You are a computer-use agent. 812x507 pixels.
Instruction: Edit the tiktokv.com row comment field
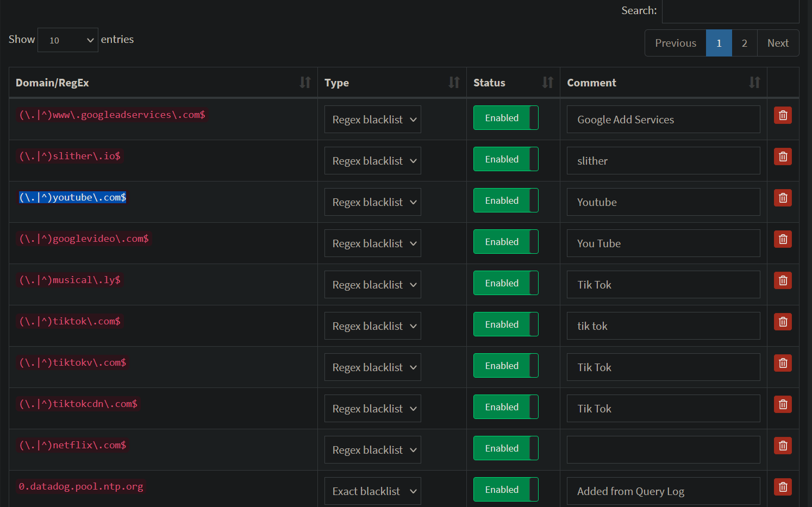pos(664,367)
